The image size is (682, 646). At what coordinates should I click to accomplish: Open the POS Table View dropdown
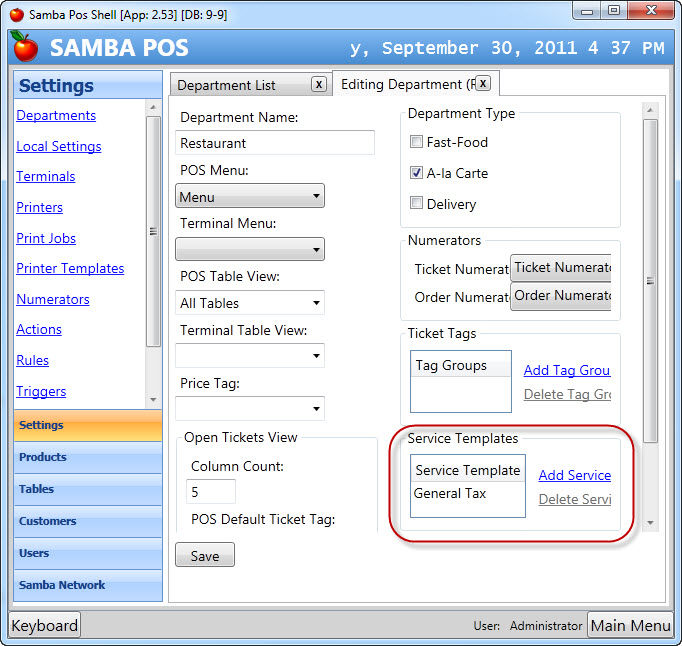point(250,302)
